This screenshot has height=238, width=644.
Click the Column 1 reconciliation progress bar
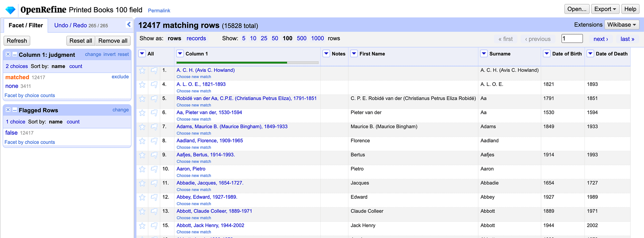247,62
